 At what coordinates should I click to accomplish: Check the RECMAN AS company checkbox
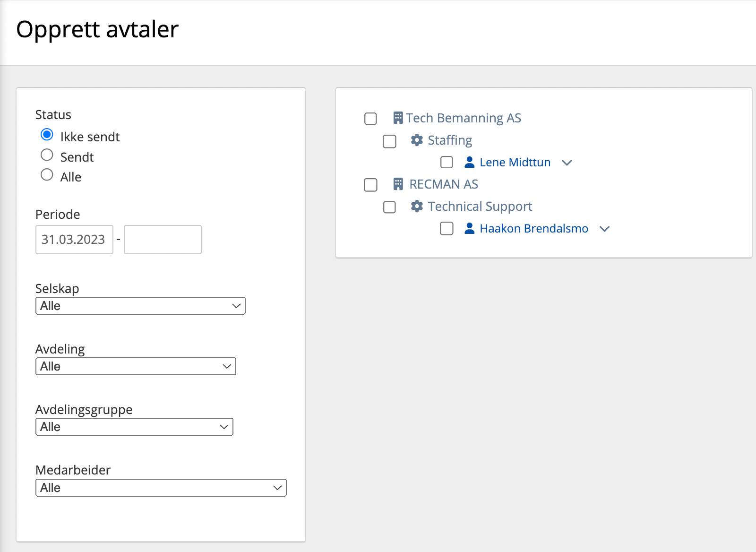[x=370, y=185]
